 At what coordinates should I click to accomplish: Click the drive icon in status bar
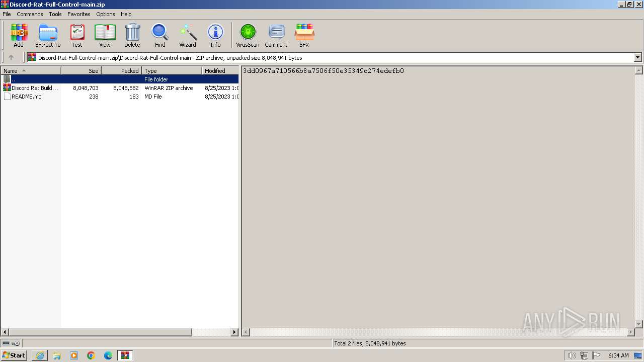pyautogui.click(x=6, y=343)
